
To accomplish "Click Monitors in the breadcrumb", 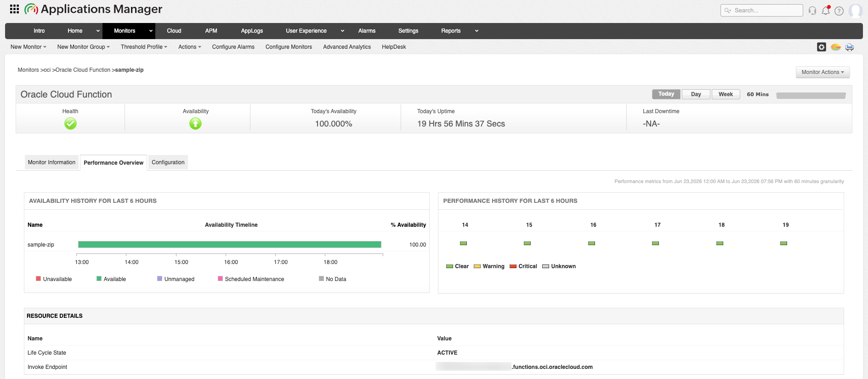I will [28, 70].
